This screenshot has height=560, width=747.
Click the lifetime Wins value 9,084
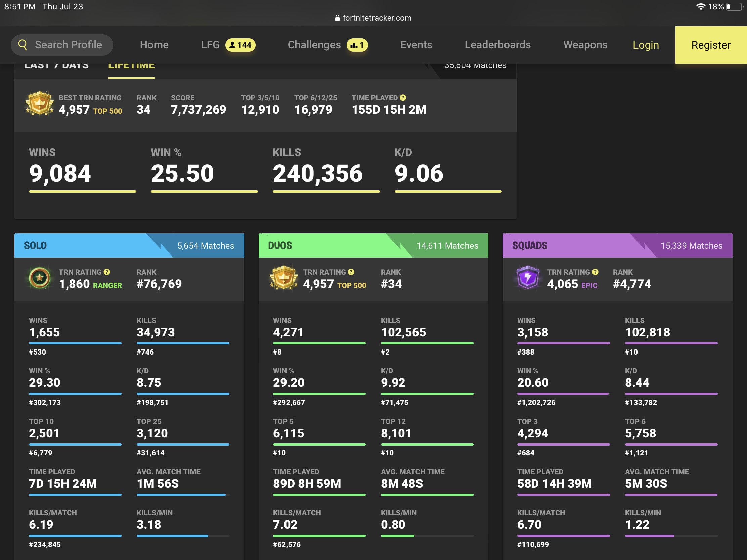60,173
